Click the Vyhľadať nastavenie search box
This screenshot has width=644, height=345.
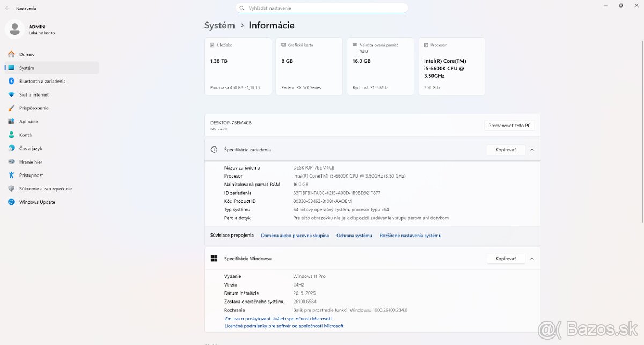321,8
